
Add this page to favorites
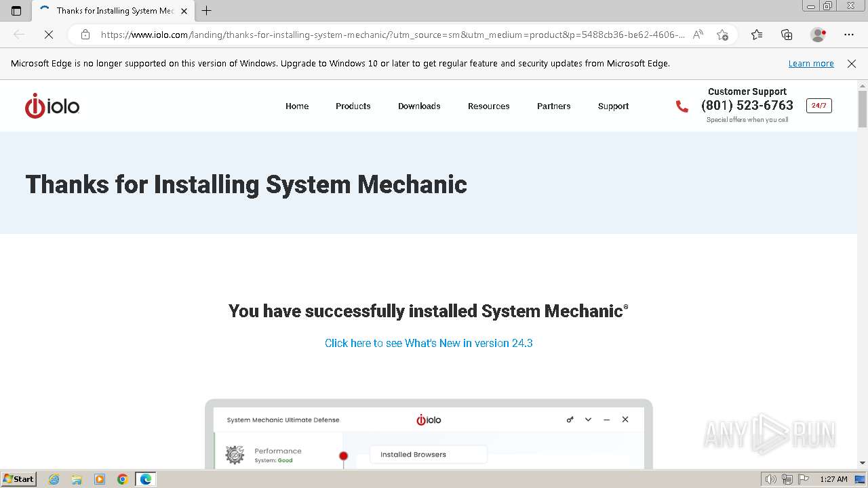click(x=722, y=35)
